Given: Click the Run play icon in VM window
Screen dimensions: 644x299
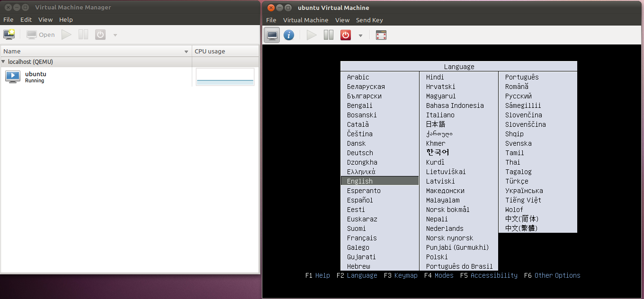Looking at the screenshot, I should click(312, 35).
